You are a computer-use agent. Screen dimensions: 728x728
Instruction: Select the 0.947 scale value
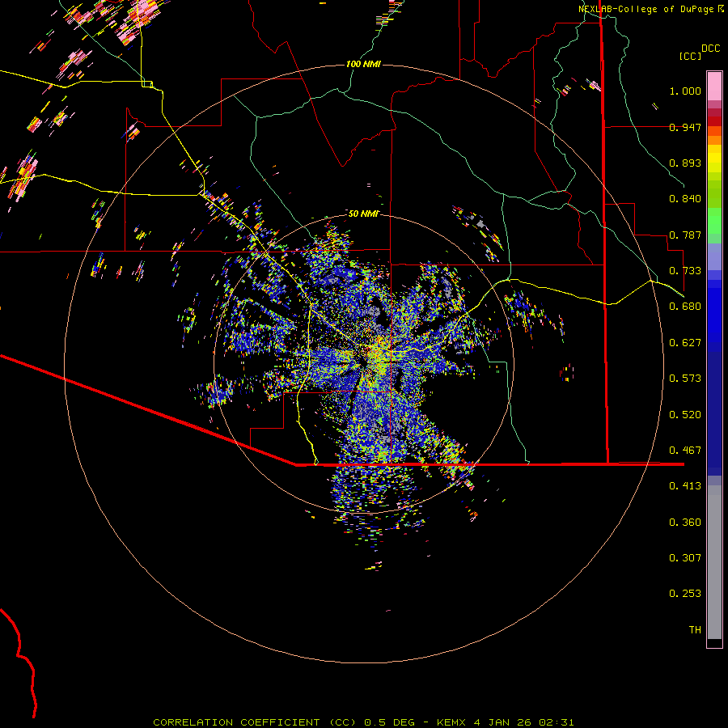tap(685, 127)
